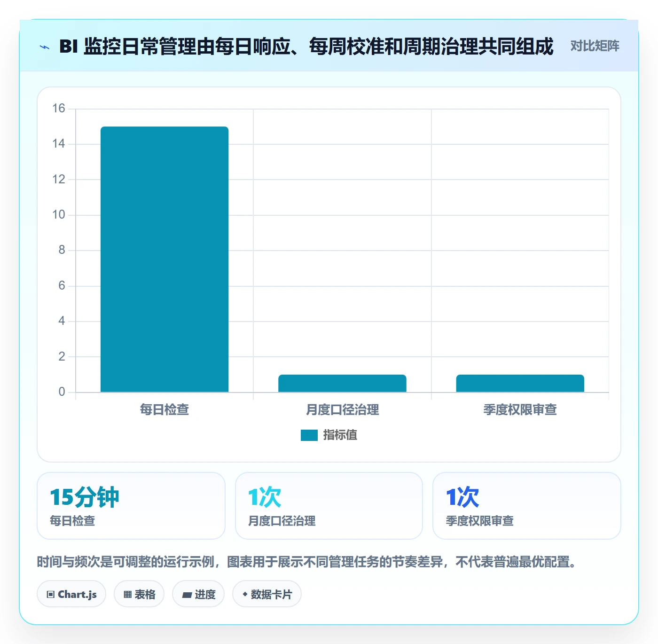Select the 进度 tag chip
Screen dimensions: 658x644
[198, 594]
